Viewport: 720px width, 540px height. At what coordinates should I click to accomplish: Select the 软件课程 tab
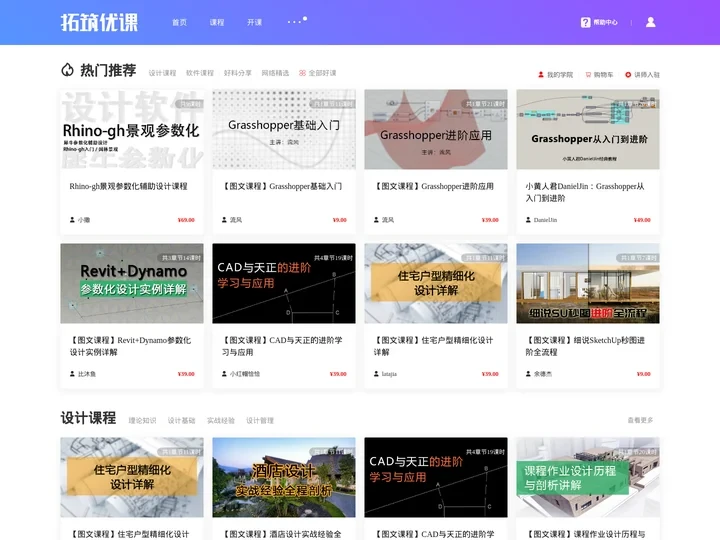(200, 73)
